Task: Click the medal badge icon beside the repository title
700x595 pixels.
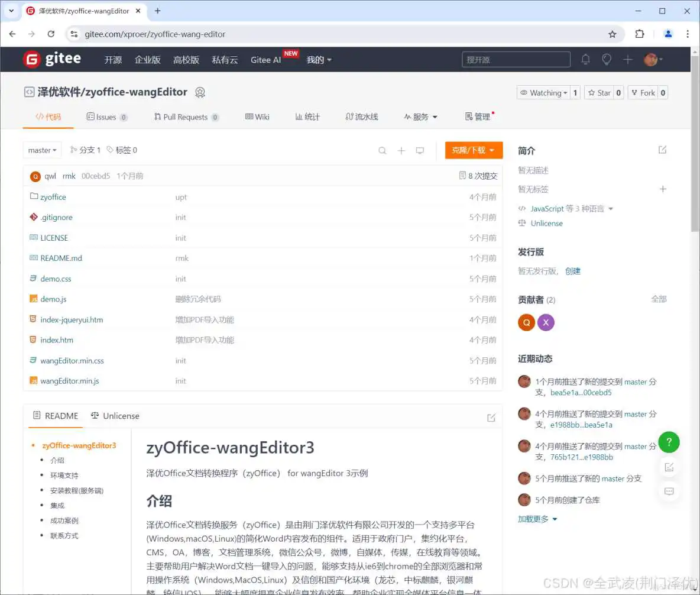Action: tap(200, 92)
